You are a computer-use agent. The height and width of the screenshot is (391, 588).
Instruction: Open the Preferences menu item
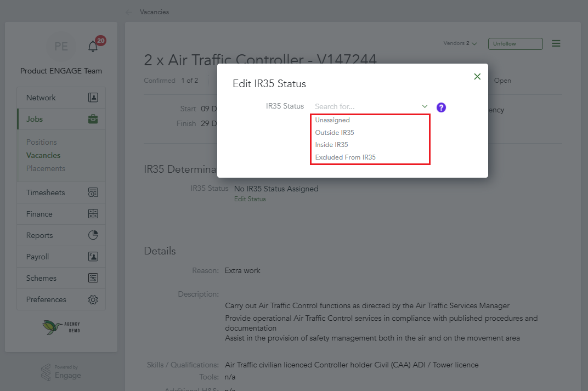pos(61,299)
